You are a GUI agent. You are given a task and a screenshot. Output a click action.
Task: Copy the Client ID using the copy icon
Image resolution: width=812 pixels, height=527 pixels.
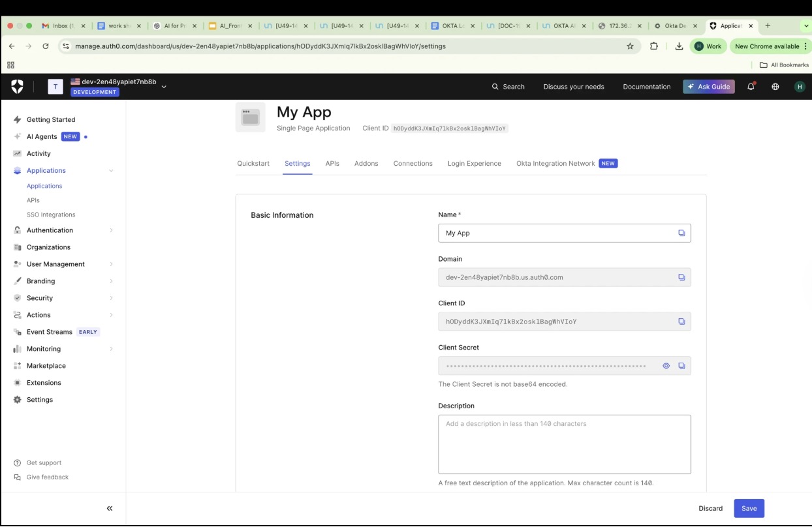tap(681, 321)
